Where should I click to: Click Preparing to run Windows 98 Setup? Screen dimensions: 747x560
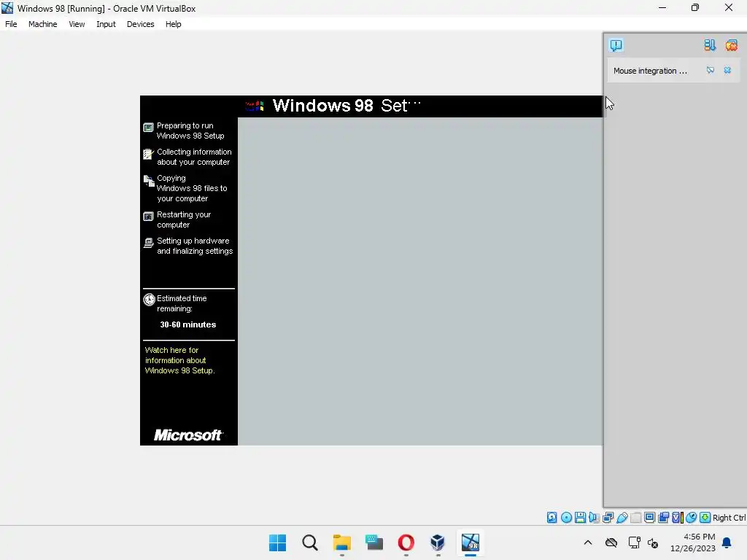[x=190, y=131]
